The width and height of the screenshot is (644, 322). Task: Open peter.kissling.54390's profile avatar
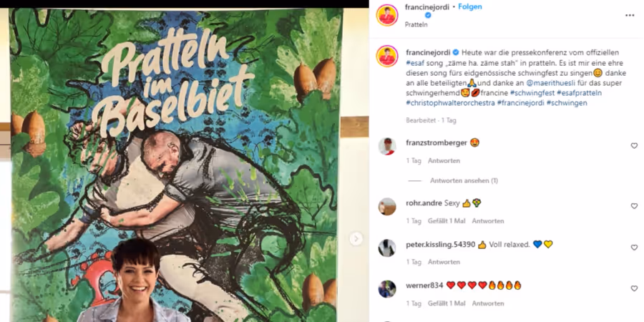click(x=387, y=248)
